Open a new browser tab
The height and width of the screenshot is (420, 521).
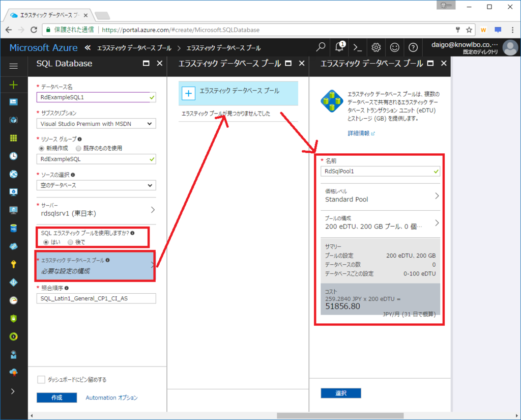click(102, 15)
